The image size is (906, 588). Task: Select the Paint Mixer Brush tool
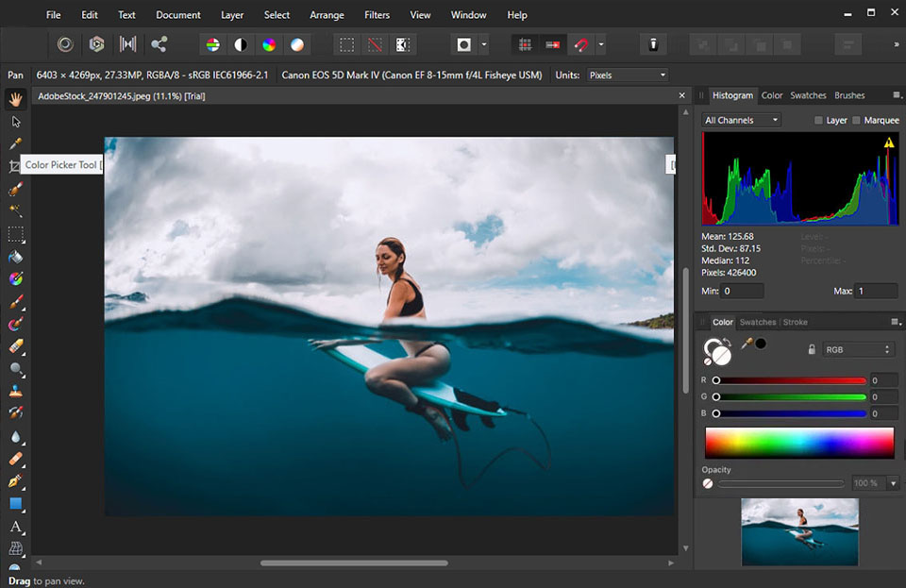point(16,324)
